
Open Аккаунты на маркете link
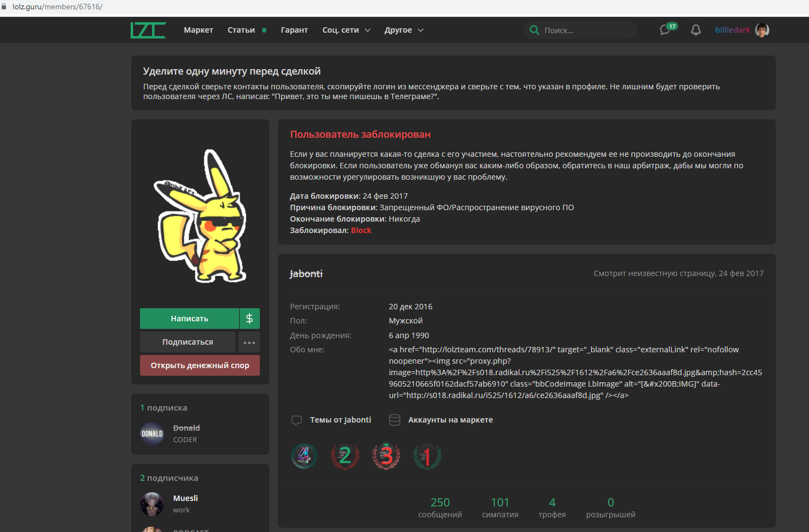pyautogui.click(x=451, y=420)
